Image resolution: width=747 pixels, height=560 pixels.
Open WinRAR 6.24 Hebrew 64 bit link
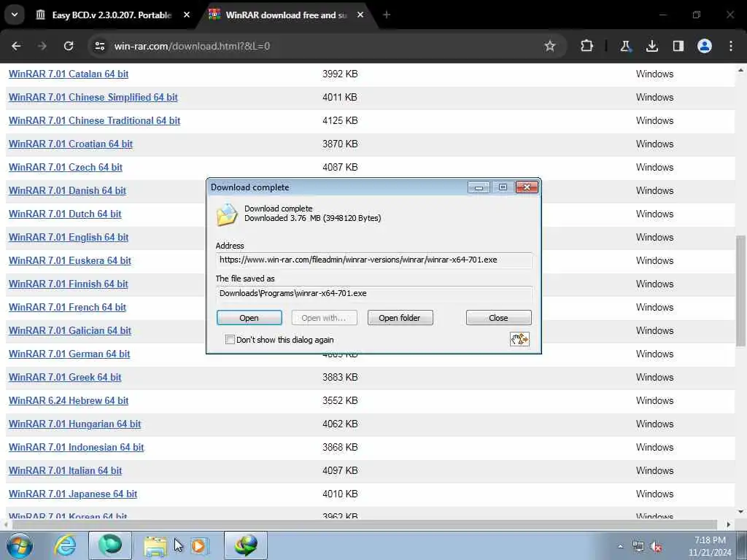pos(69,400)
